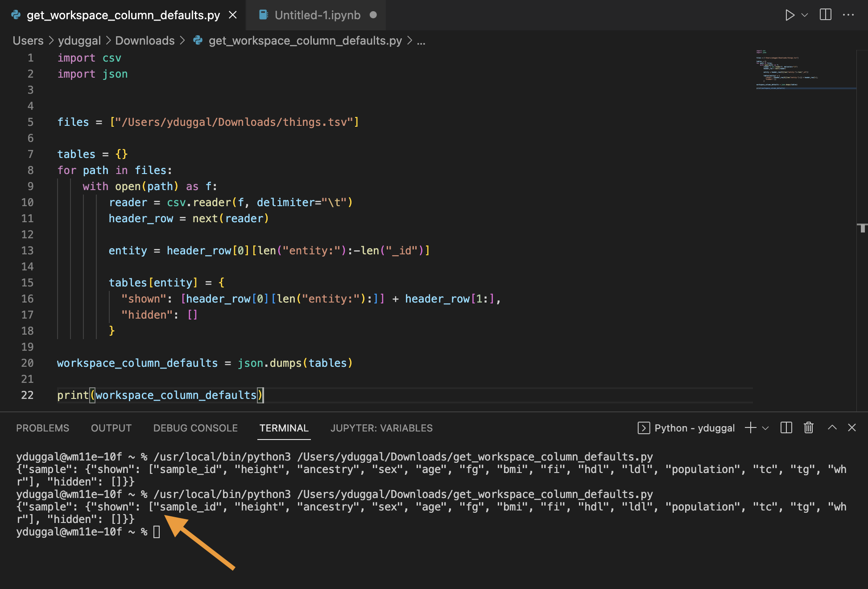Click print(workspace_column_defaults) on line 22
Image resolution: width=868 pixels, height=589 pixels.
point(161,395)
